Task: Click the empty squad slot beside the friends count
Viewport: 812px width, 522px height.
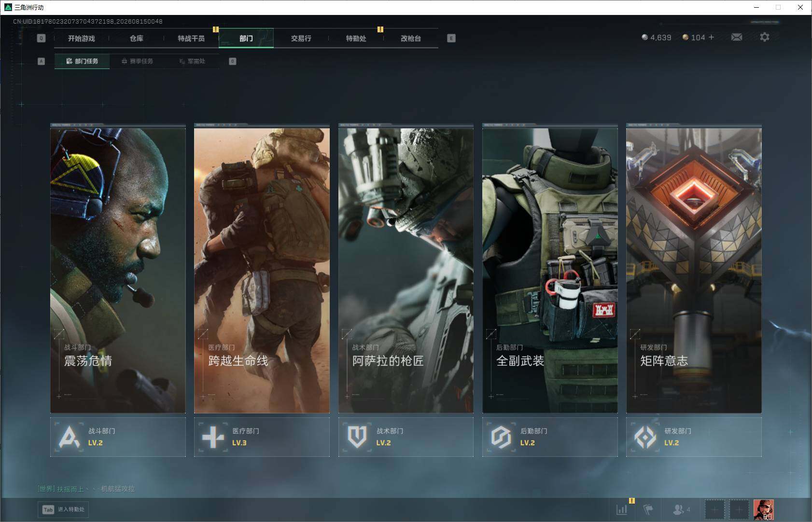Action: (x=714, y=509)
